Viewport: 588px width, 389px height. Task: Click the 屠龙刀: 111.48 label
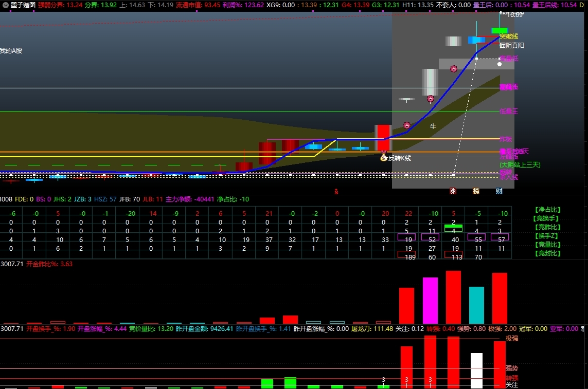tap(372, 329)
